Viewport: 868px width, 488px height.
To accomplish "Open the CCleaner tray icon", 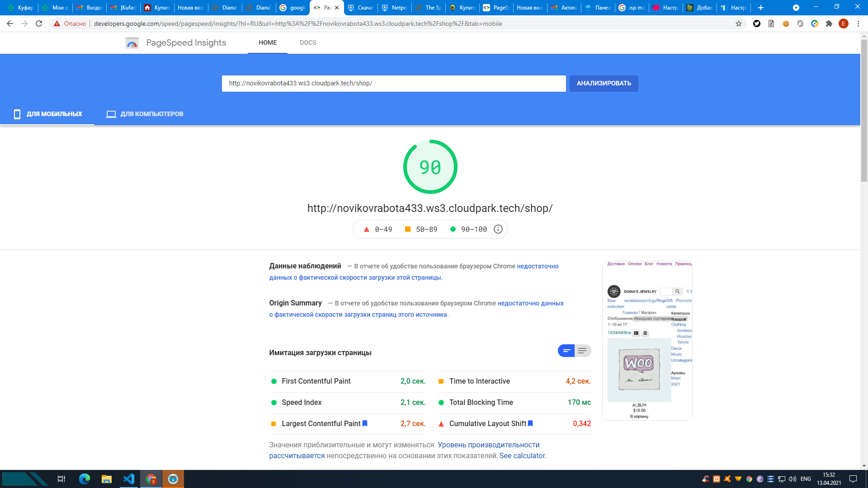I will click(706, 479).
